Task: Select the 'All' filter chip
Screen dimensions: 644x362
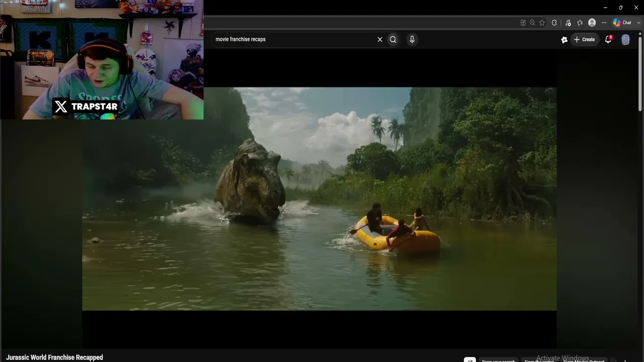Action: 469,360
